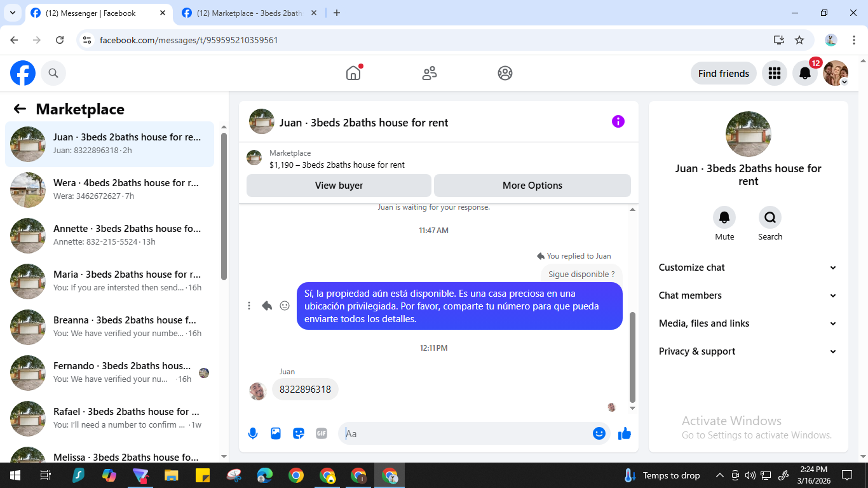Open the clock showing 2:24 PM
This screenshot has height=488, width=868.
[813, 475]
